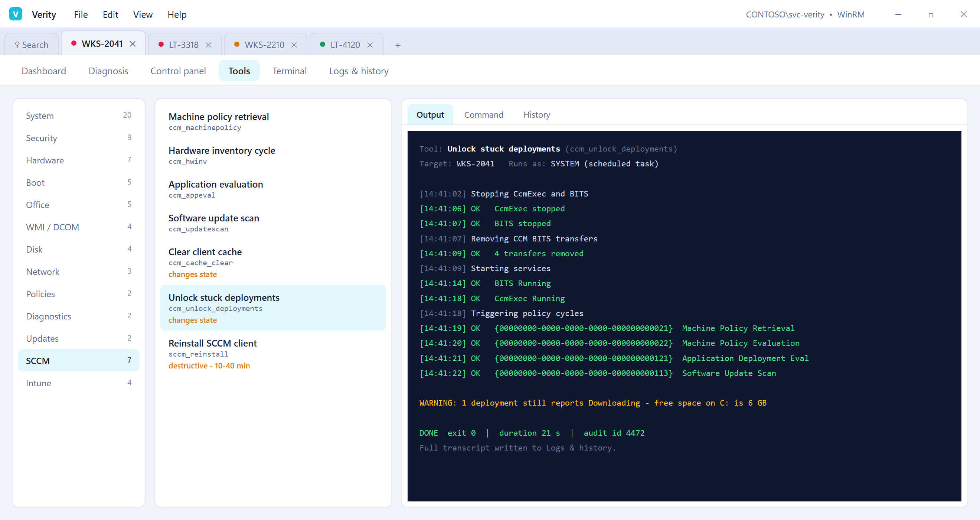This screenshot has height=520, width=980.
Task: Add a new machine tab with plus
Action: click(398, 45)
